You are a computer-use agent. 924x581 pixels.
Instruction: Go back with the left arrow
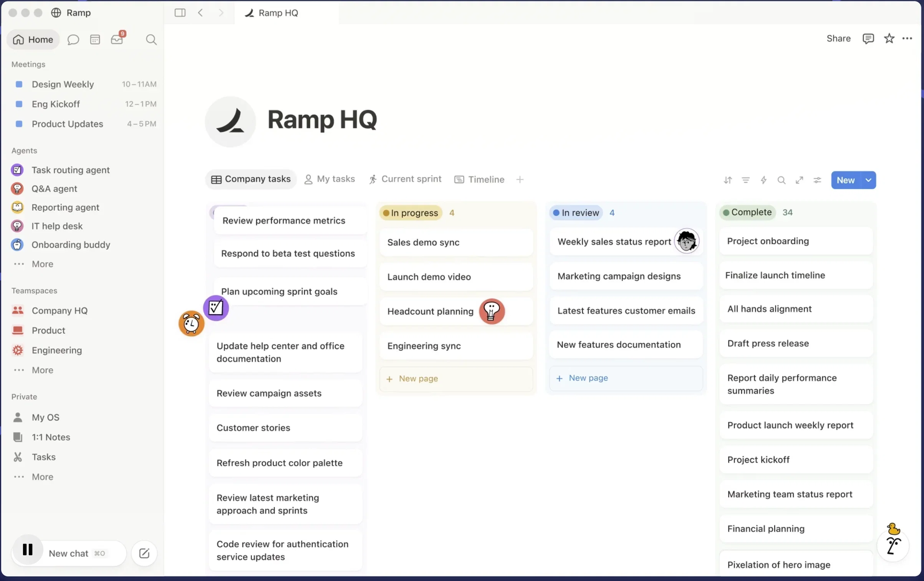coord(200,13)
